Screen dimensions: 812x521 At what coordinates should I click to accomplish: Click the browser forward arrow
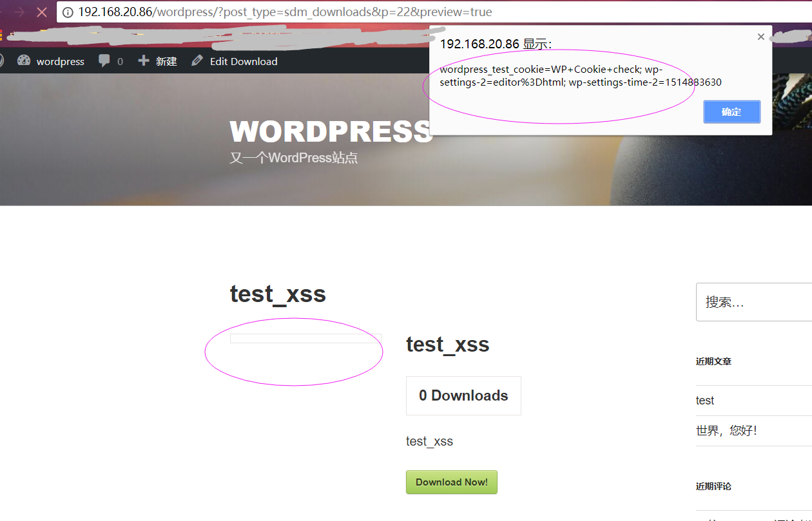coord(19,12)
